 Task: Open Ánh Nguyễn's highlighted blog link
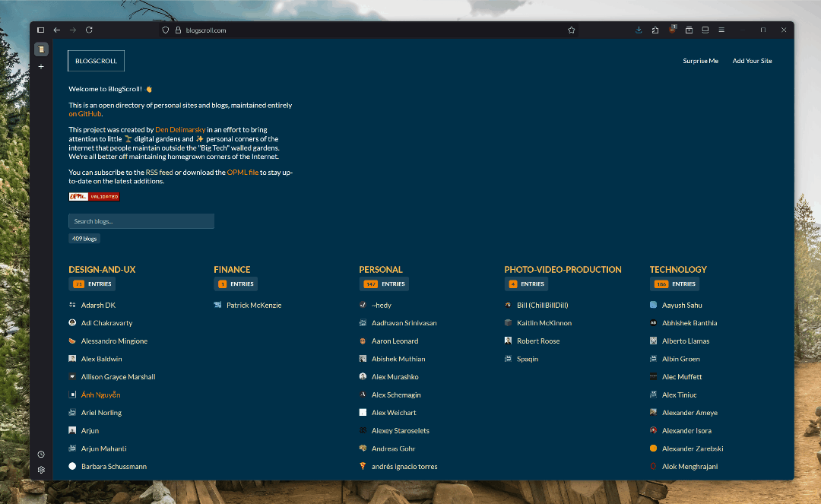100,395
